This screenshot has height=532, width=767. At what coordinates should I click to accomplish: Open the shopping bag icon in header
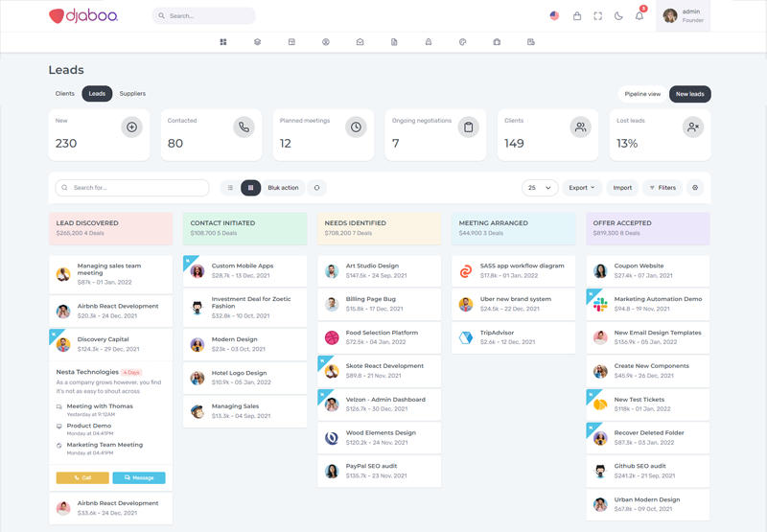(x=577, y=16)
